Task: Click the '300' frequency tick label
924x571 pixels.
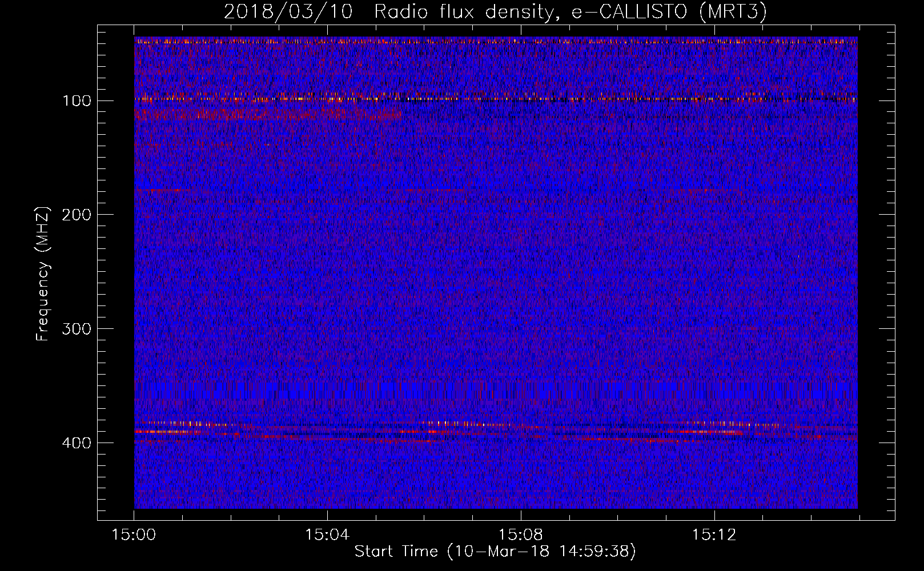Action: point(77,329)
